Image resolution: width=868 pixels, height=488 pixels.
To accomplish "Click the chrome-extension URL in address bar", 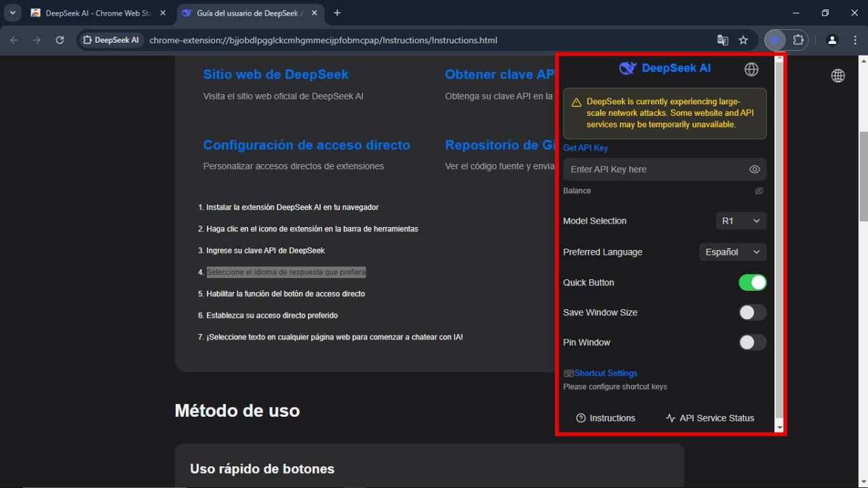I will click(323, 40).
